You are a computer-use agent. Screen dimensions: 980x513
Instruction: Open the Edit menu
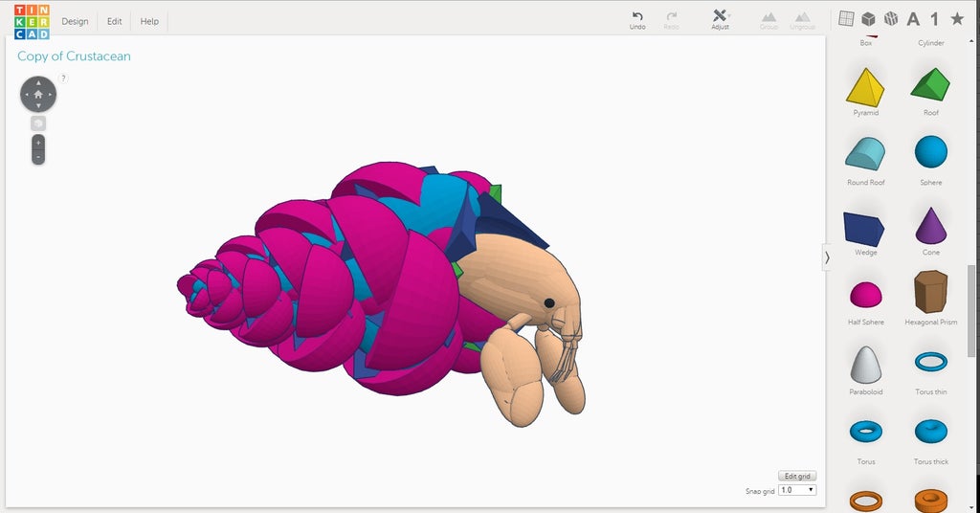pos(115,21)
